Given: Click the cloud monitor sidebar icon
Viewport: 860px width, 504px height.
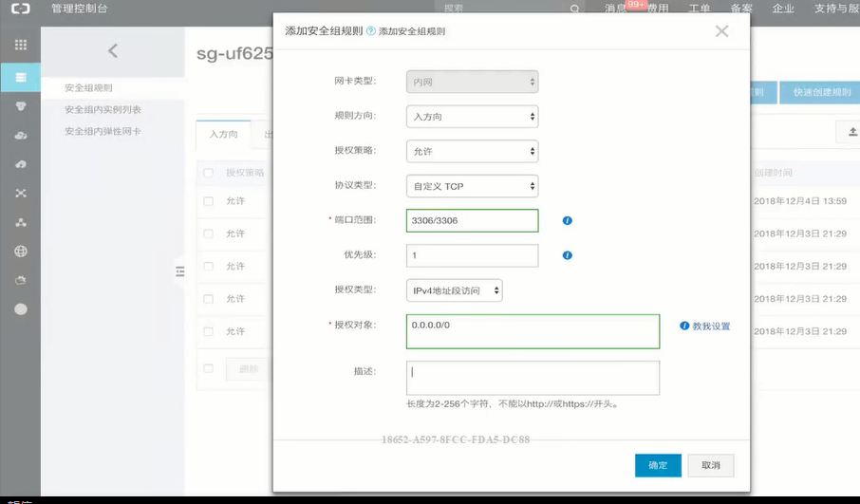Looking at the screenshot, I should point(21,280).
